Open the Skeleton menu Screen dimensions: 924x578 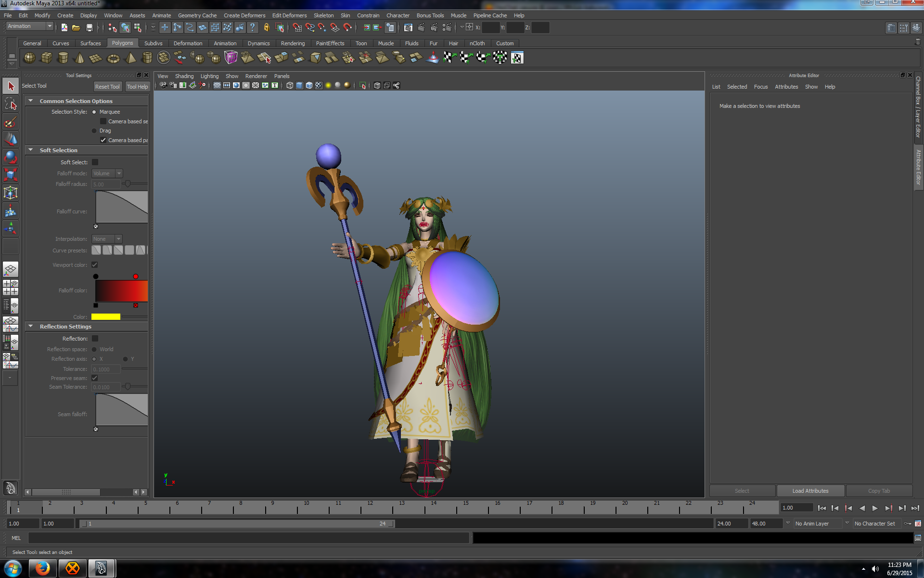[x=323, y=15]
